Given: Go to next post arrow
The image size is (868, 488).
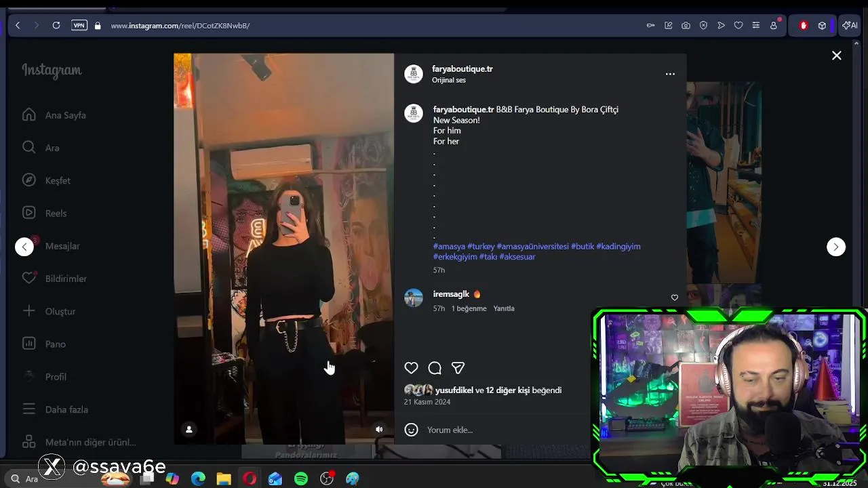Looking at the screenshot, I should pos(836,247).
